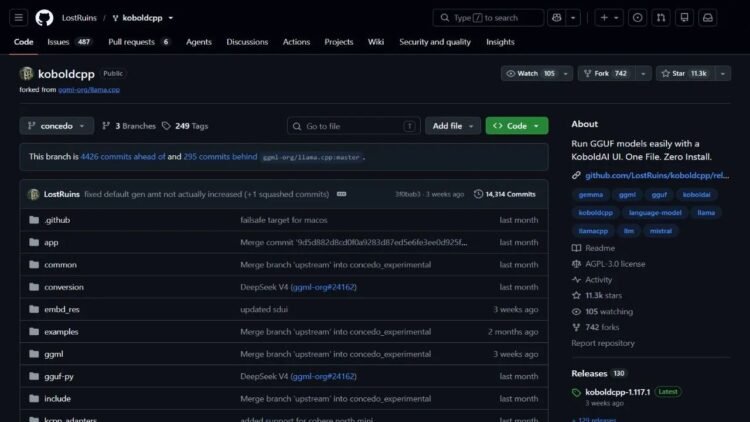
Task: Open the Activity link in About
Action: 592,280
